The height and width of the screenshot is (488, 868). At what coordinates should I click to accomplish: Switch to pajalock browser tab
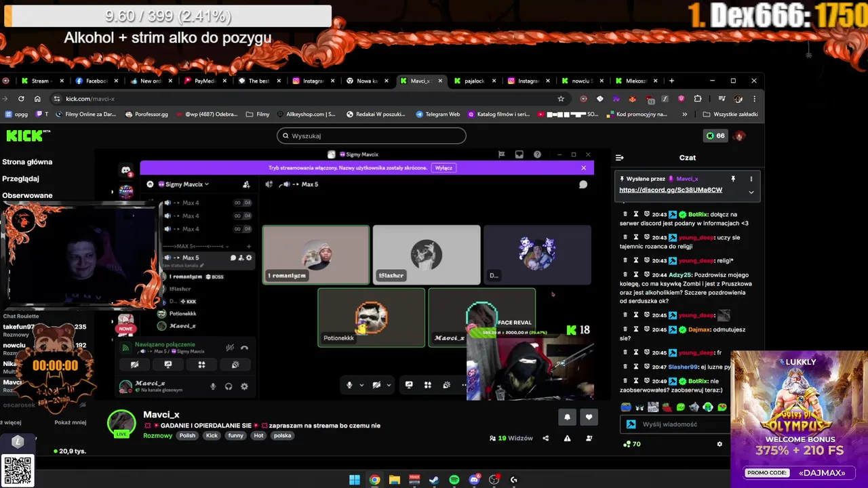coord(475,81)
